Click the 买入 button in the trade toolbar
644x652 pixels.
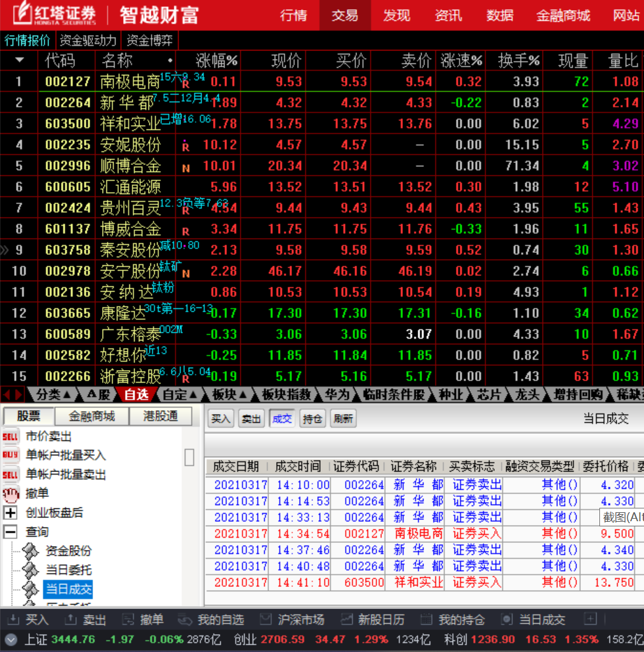(x=221, y=419)
